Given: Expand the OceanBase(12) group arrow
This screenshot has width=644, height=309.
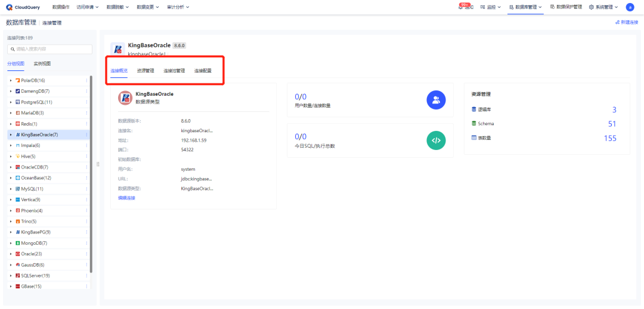Looking at the screenshot, I should [x=11, y=178].
